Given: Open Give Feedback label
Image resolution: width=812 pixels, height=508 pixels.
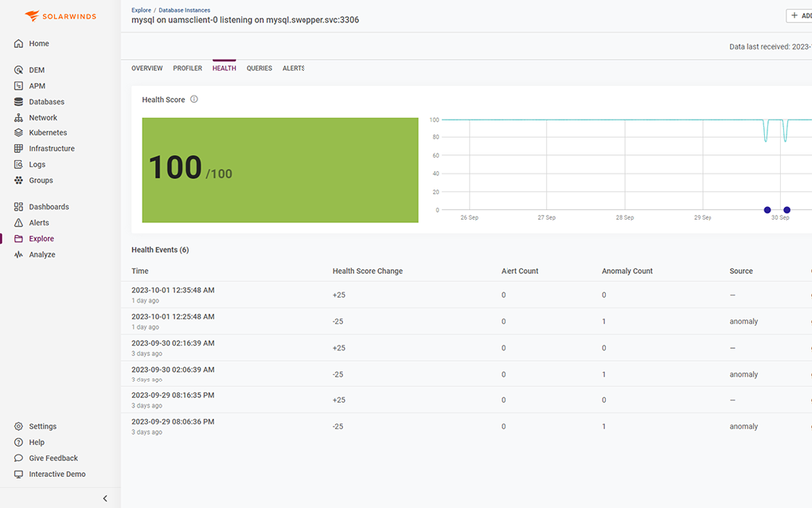Looking at the screenshot, I should (54, 458).
